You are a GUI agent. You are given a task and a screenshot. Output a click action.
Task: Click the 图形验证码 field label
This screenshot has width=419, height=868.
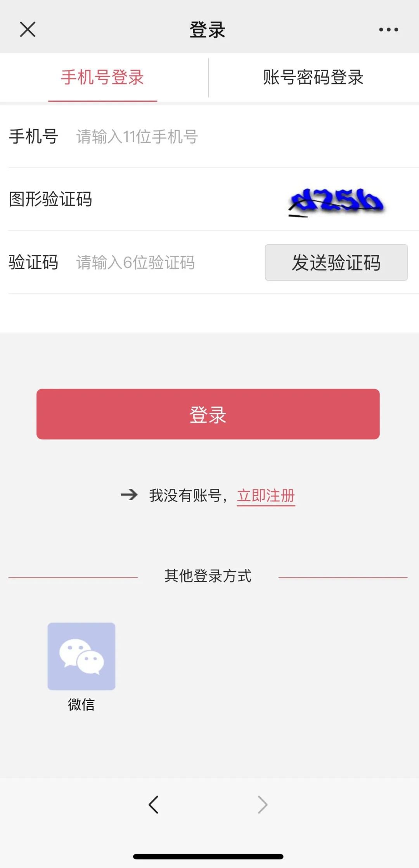click(50, 199)
